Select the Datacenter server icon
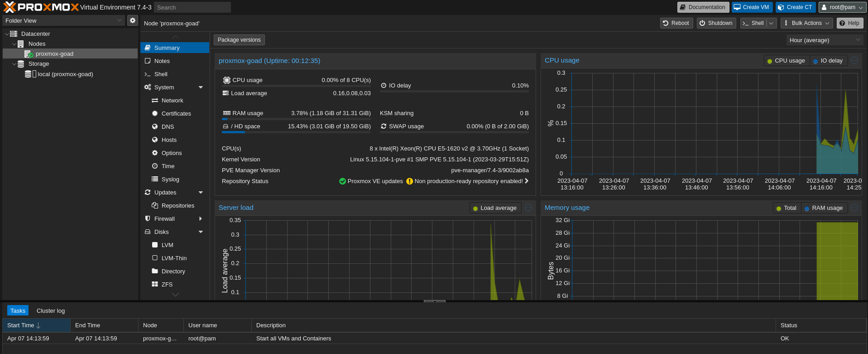868x354 pixels. pos(14,34)
